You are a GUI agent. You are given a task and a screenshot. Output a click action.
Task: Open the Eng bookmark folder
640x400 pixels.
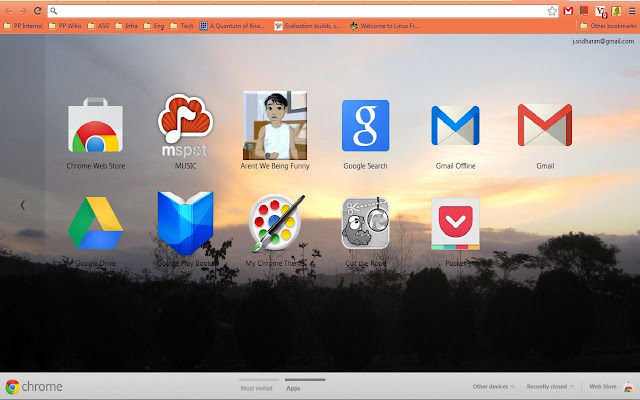(153, 26)
